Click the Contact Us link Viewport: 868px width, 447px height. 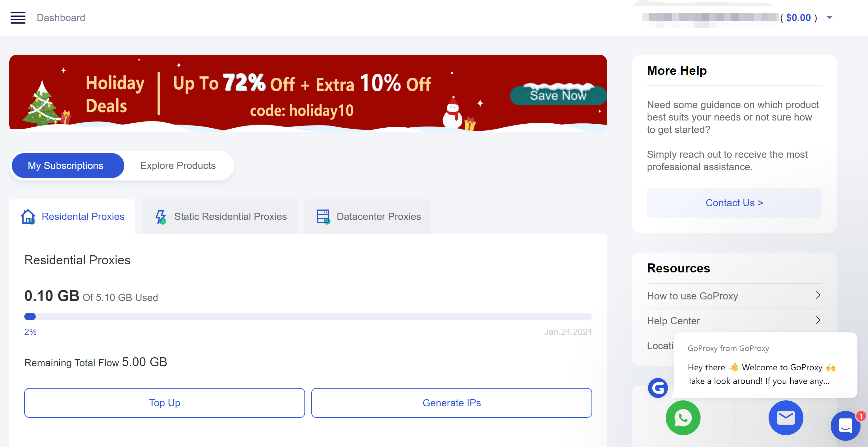pyautogui.click(x=734, y=203)
